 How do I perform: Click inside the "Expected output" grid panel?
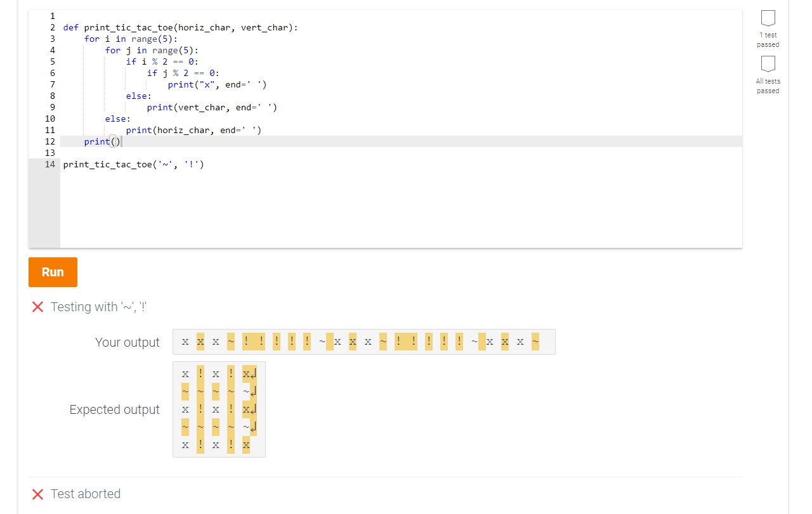[219, 409]
